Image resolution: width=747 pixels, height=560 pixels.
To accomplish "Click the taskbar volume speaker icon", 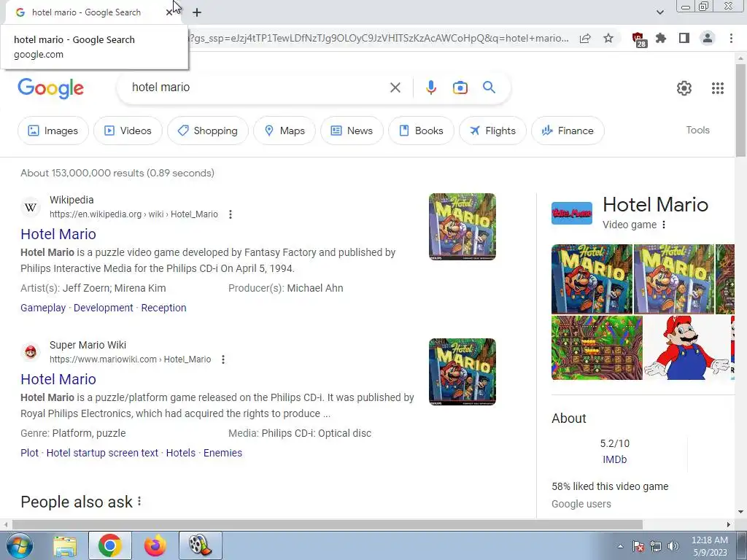I will coord(673,546).
